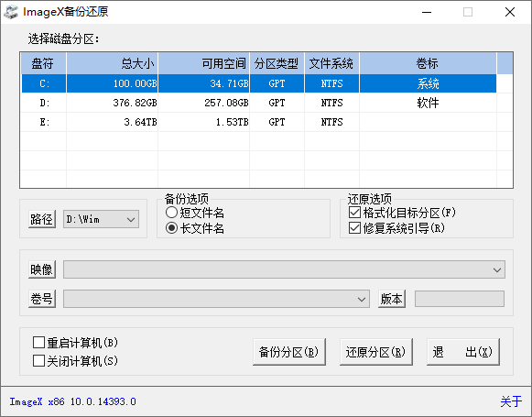Viewport: 532px width, 417px height.
Task: Click the ImageX app icon in title bar
Action: click(x=11, y=12)
